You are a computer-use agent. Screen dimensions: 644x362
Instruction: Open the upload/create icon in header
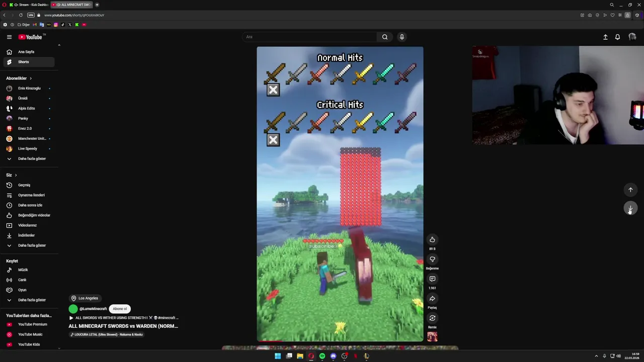(605, 37)
